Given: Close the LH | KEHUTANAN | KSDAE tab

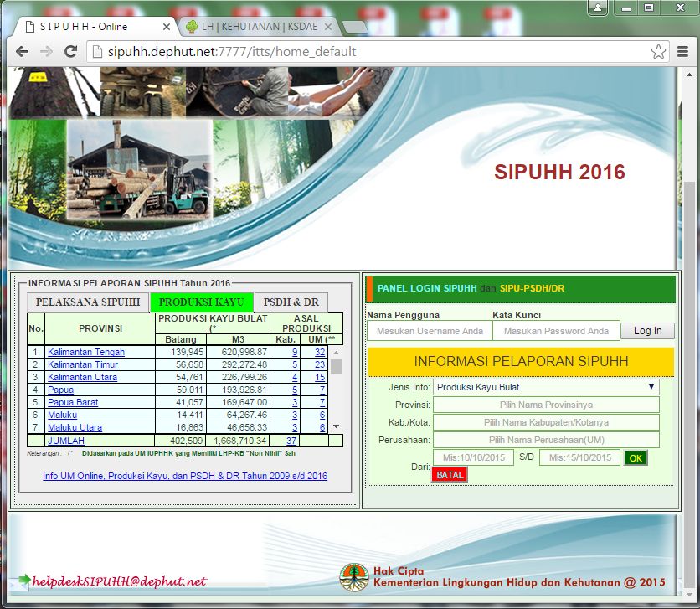Looking at the screenshot, I should point(327,27).
